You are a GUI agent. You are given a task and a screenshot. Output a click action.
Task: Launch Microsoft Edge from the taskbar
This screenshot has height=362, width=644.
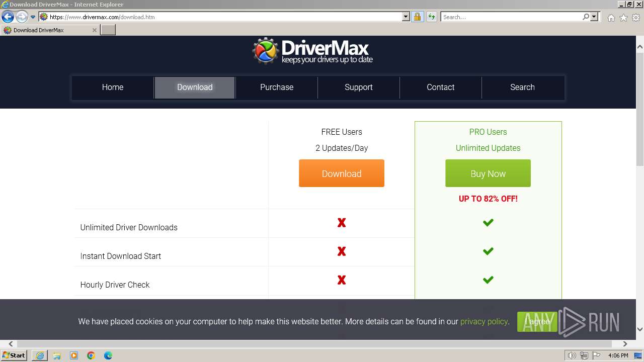coord(108,355)
